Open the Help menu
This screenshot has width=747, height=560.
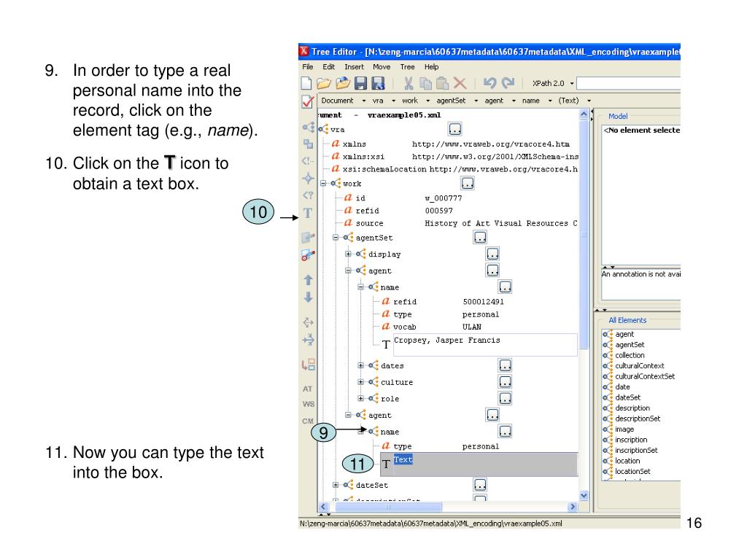432,67
